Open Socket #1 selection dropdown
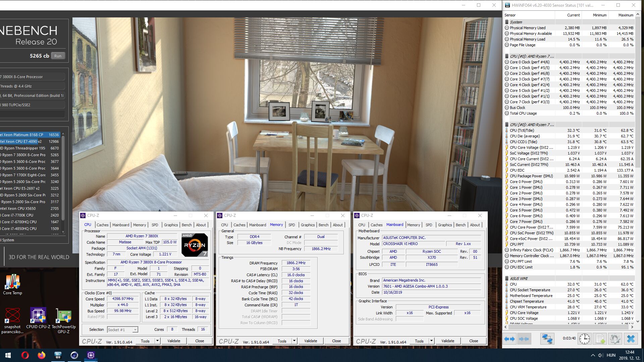This screenshot has height=362, width=644. [x=122, y=329]
